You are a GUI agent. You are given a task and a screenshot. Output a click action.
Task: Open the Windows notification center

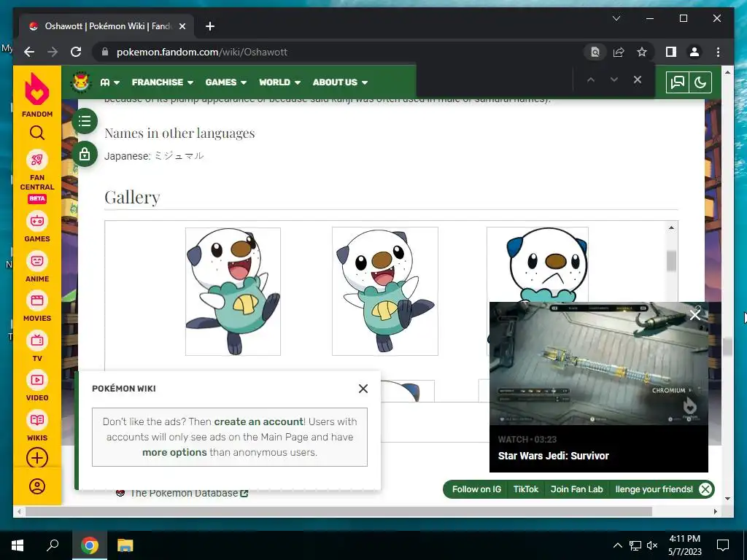(x=723, y=545)
